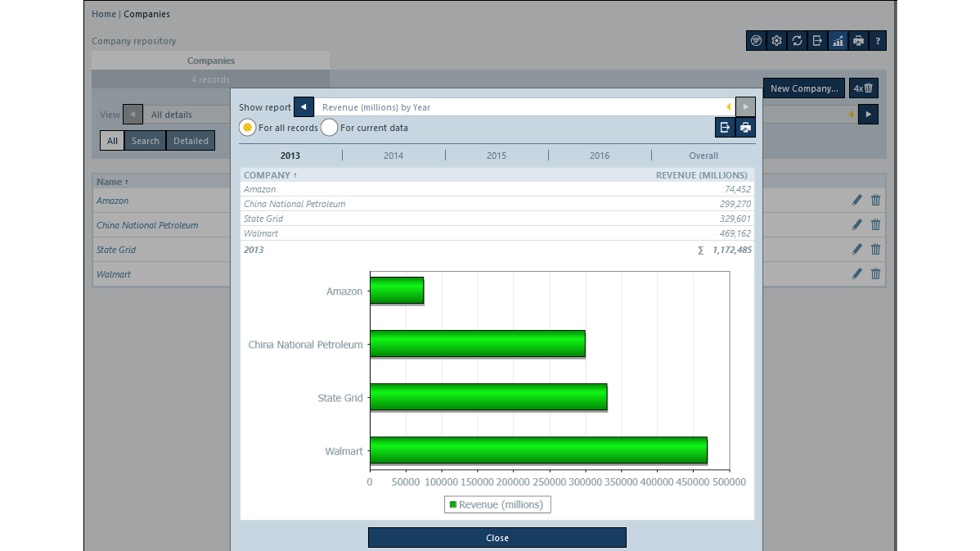Select the 'For current data' radio button

[x=329, y=128]
